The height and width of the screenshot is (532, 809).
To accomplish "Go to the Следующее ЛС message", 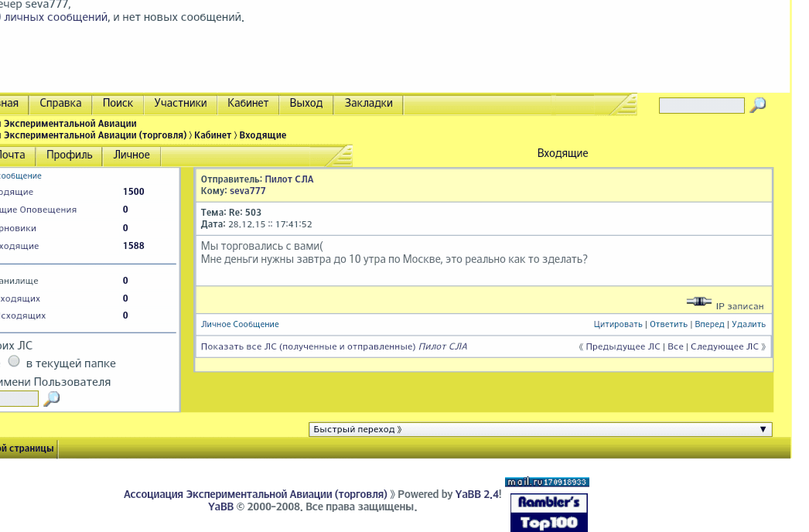I will (725, 347).
